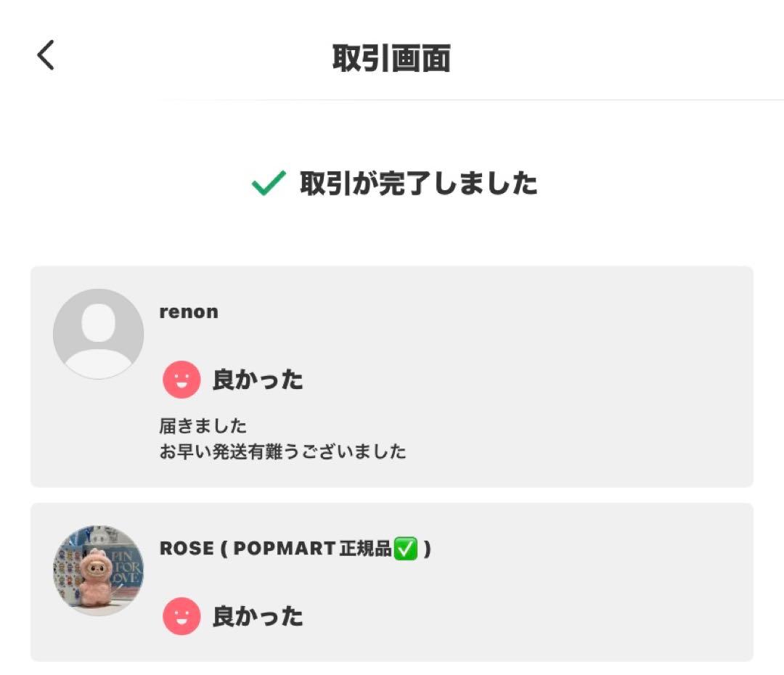Click the 取引画面 page title
The image size is (784, 675).
coord(392,58)
